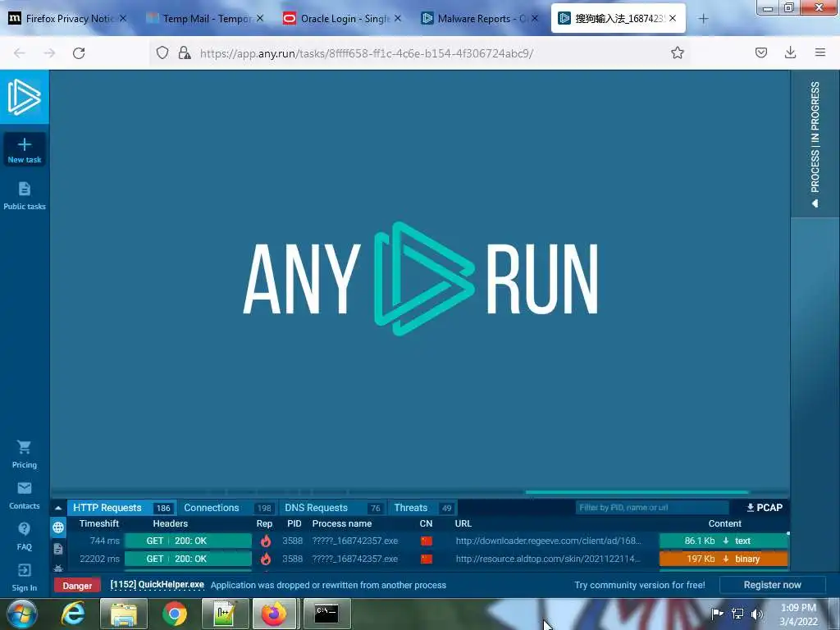Click the volume icon in the system tray
The image size is (840, 630).
(x=756, y=614)
